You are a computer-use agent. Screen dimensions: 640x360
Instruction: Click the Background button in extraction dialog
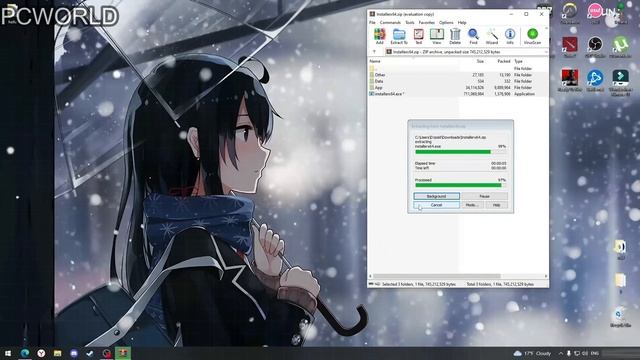coord(436,196)
